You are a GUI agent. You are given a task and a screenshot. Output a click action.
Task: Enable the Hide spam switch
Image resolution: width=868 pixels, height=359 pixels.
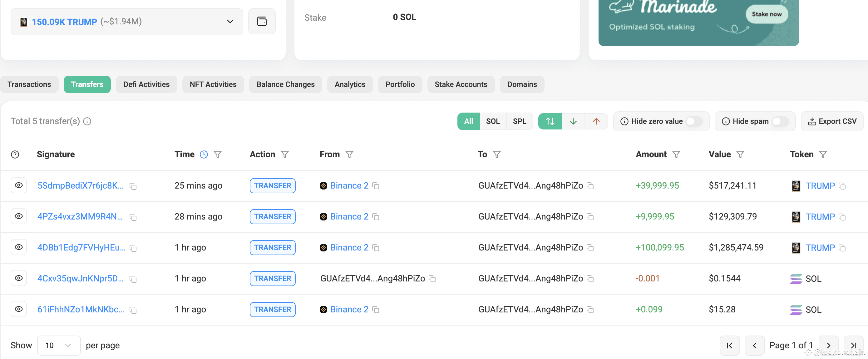click(780, 121)
